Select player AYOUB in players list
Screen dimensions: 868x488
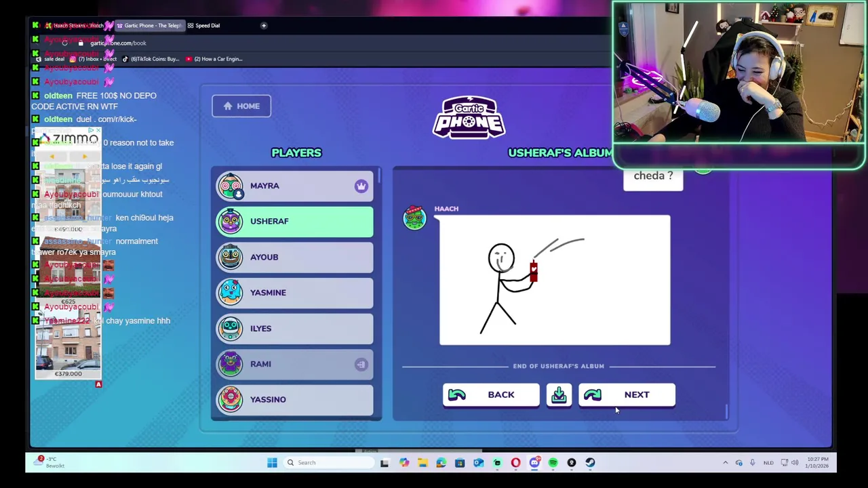(294, 257)
